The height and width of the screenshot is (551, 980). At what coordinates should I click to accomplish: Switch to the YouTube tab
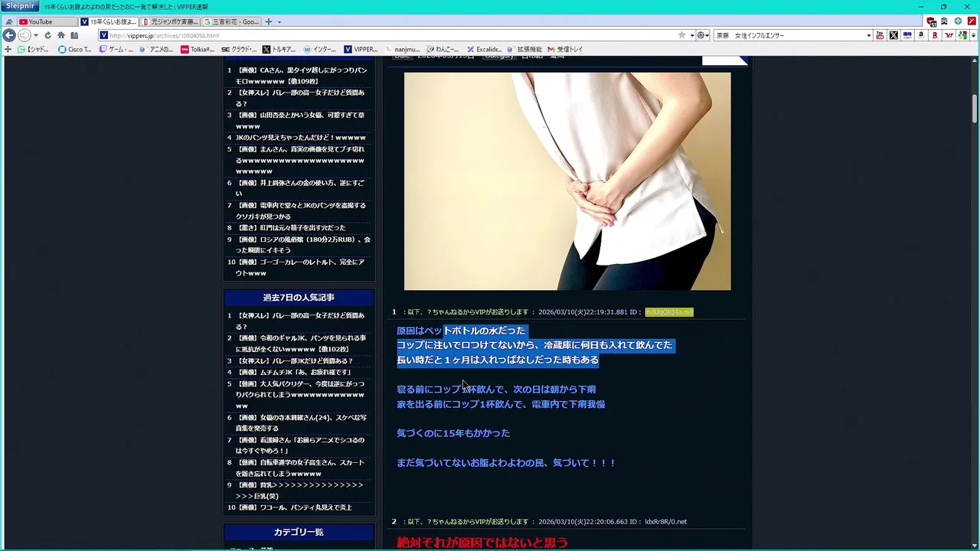(47, 21)
